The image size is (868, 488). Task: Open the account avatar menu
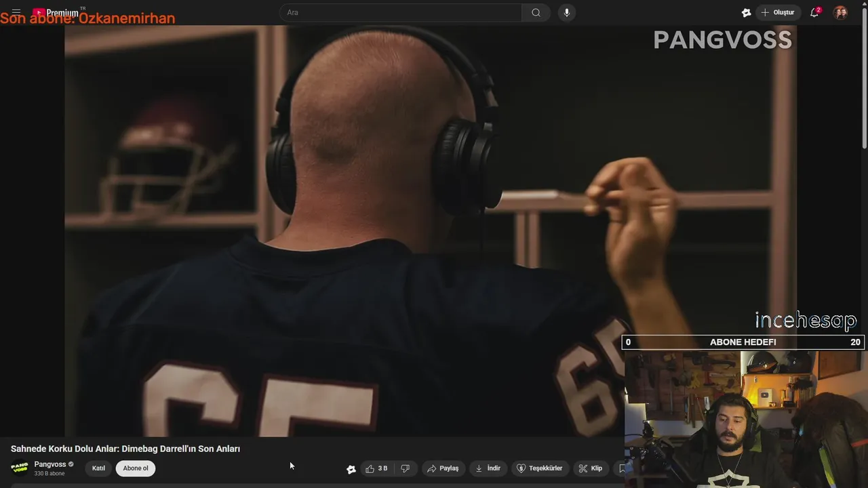(840, 12)
